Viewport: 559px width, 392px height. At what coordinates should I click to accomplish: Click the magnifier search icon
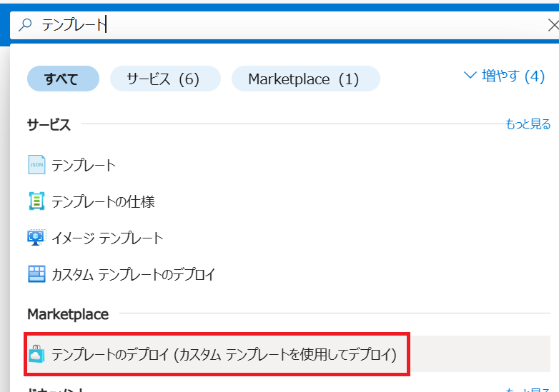point(25,24)
